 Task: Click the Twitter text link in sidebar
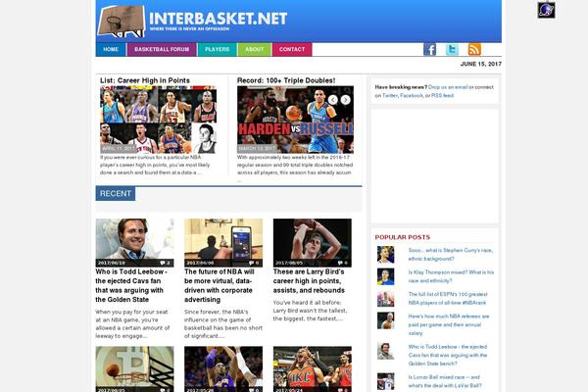coord(390,96)
